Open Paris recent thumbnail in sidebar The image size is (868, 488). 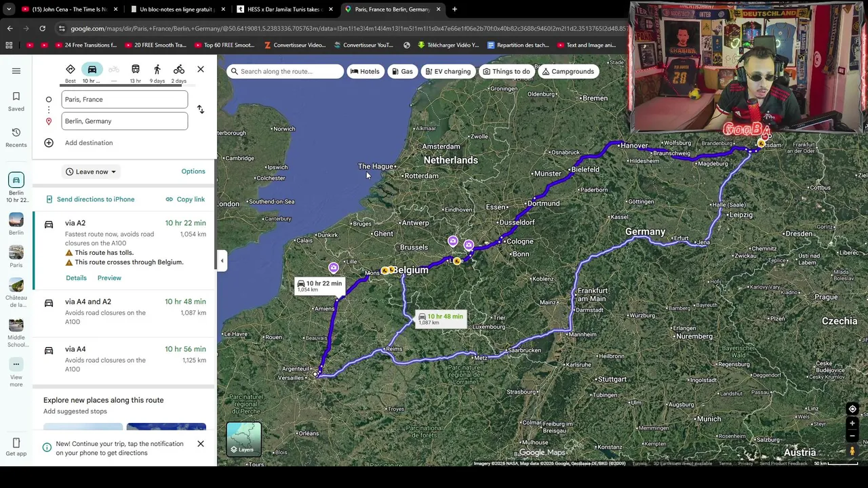coord(16,256)
